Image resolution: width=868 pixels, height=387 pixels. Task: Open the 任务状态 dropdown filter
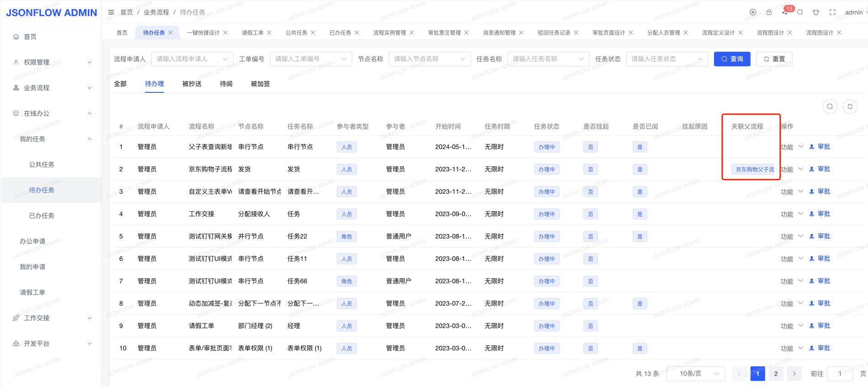click(667, 59)
